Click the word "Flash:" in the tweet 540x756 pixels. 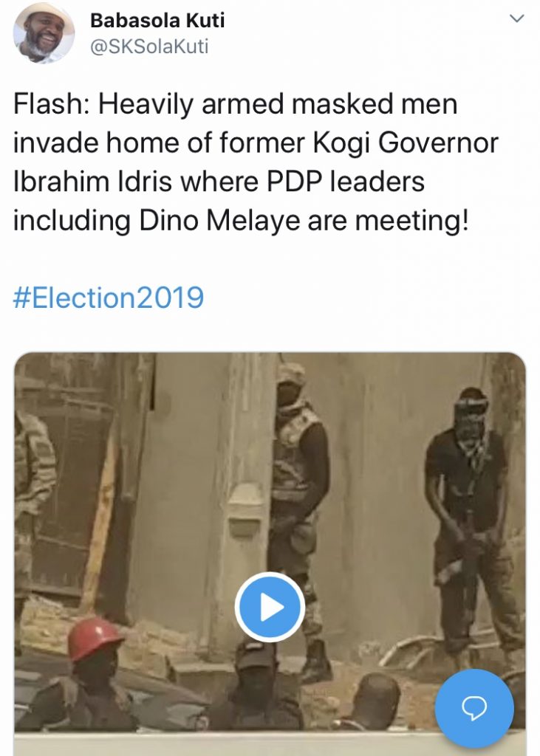pyautogui.click(x=52, y=105)
